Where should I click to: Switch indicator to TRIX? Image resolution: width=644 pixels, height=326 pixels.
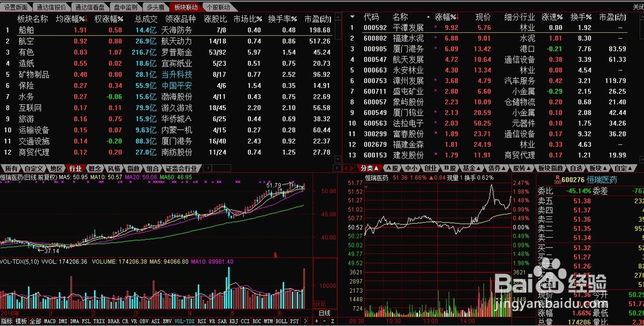[x=99, y=321]
